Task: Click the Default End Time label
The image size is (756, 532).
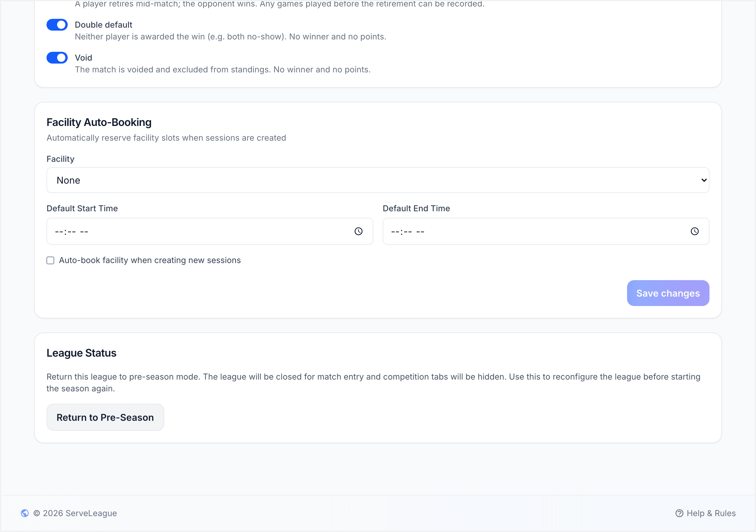Action: 416,208
